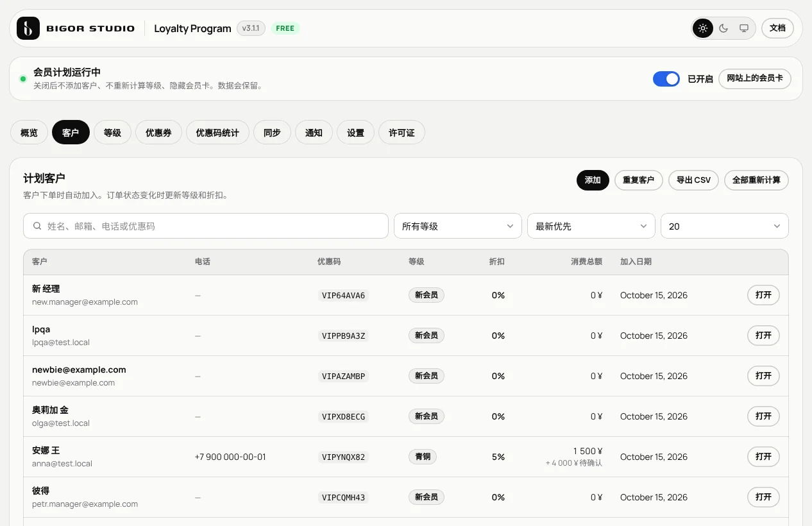The height and width of the screenshot is (526, 812).
Task: Click the 5% discount value
Action: [x=498, y=457]
